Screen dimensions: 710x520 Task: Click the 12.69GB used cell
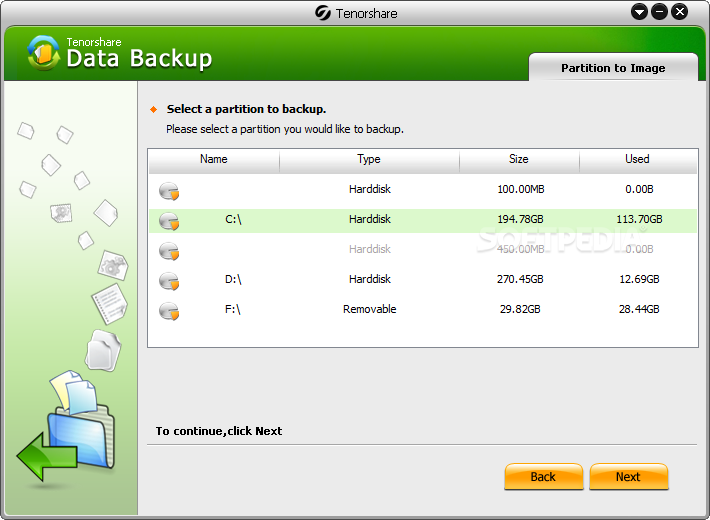click(x=639, y=279)
